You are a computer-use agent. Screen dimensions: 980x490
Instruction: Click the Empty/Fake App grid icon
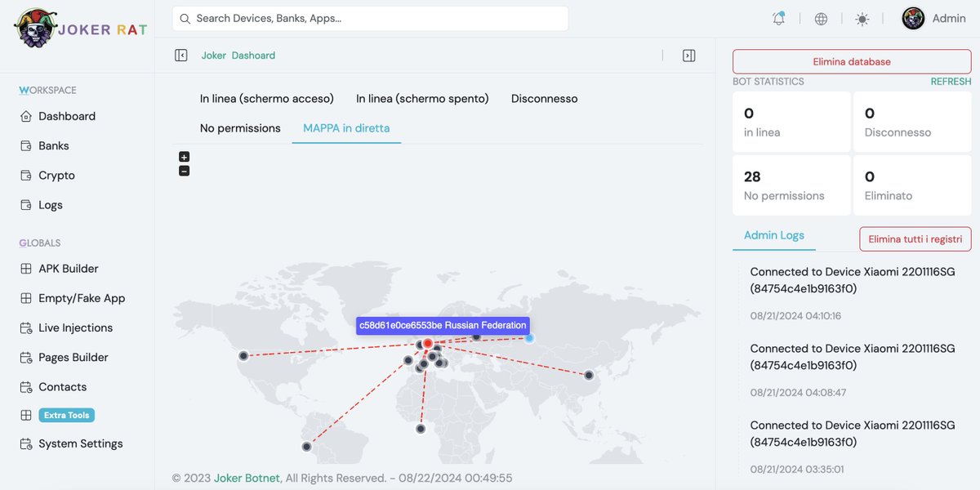tap(24, 298)
